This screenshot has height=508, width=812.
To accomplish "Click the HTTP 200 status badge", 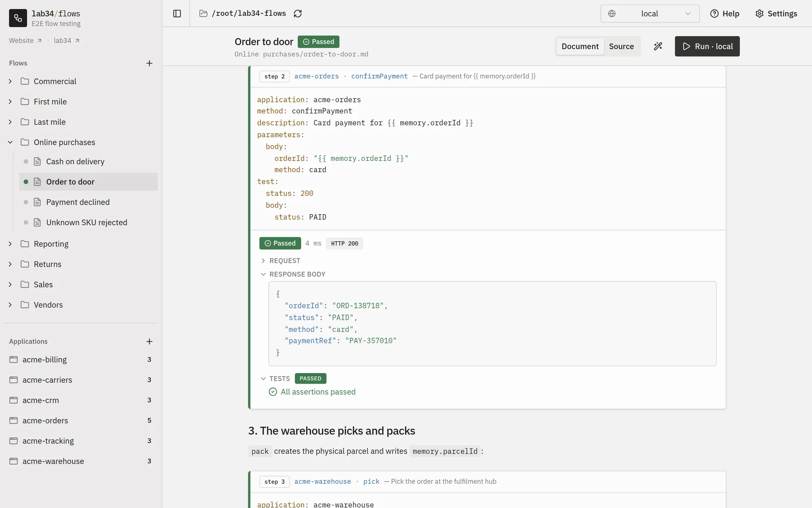I will [344, 243].
